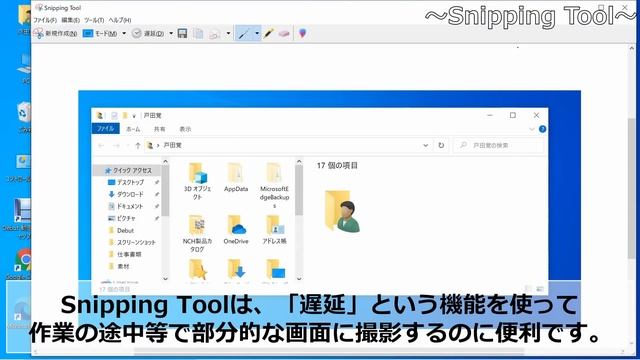
Task: Click the back arrow in captured Explorer
Action: coord(101,145)
